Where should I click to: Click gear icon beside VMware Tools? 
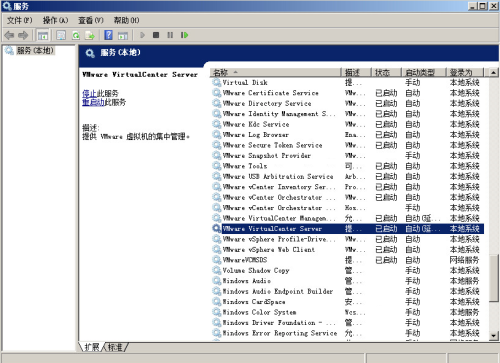(217, 166)
